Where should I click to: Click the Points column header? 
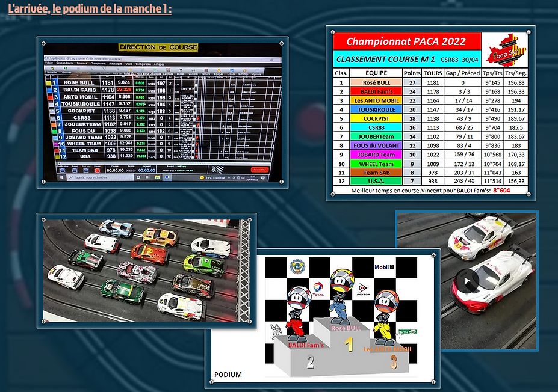pyautogui.click(x=412, y=73)
